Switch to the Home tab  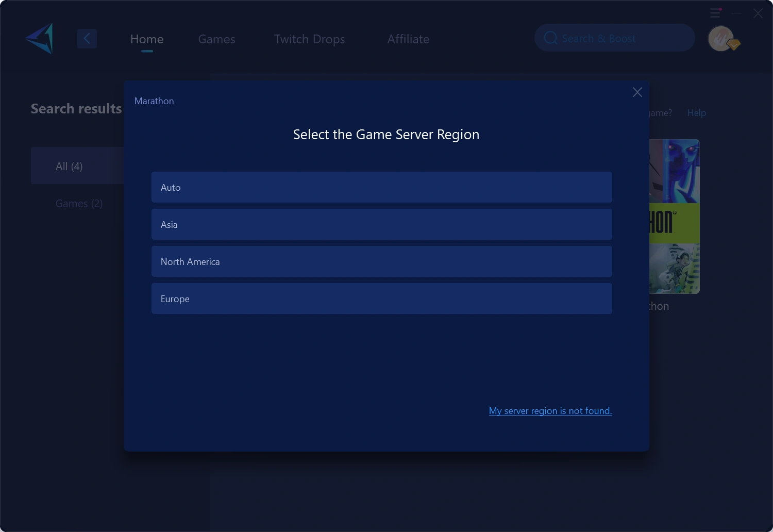coord(147,39)
